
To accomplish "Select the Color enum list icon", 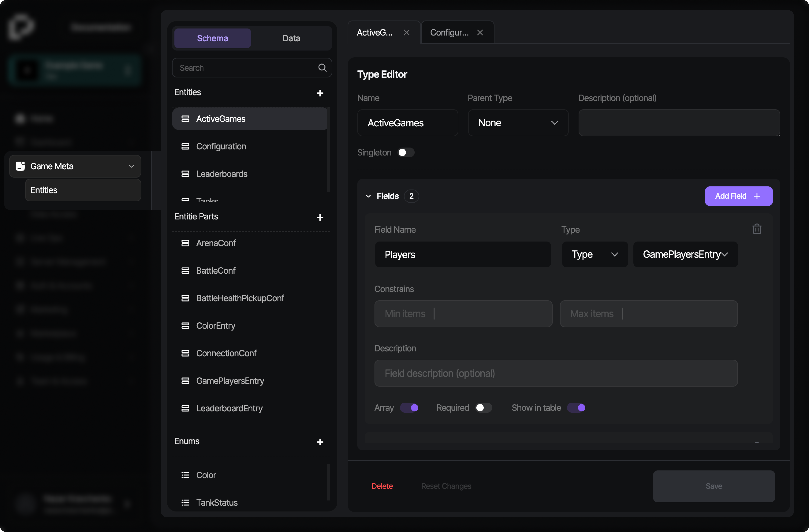I will click(186, 475).
